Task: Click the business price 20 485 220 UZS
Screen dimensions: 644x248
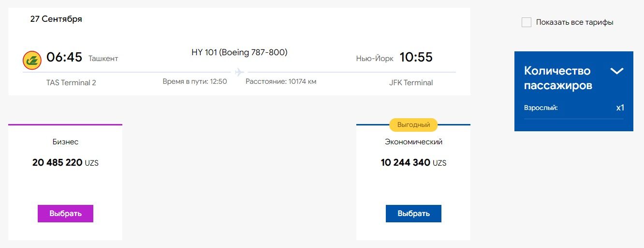Action: pyautogui.click(x=65, y=163)
